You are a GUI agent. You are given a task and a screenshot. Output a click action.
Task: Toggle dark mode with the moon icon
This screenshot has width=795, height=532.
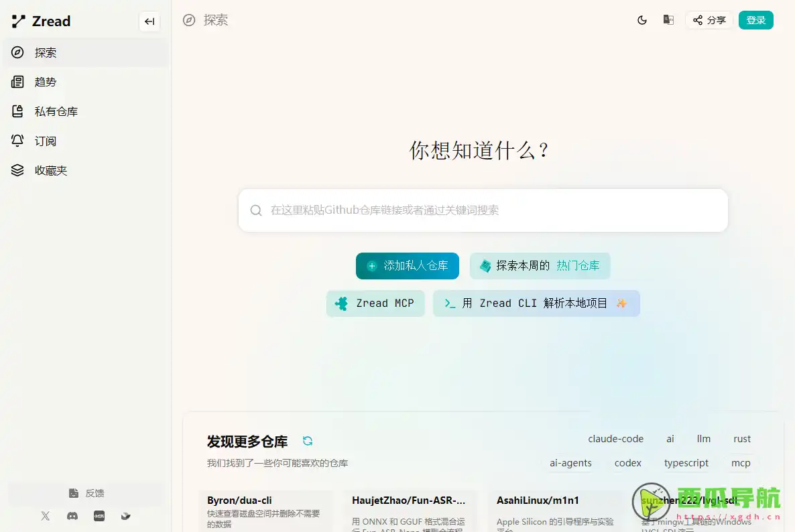[x=642, y=20]
